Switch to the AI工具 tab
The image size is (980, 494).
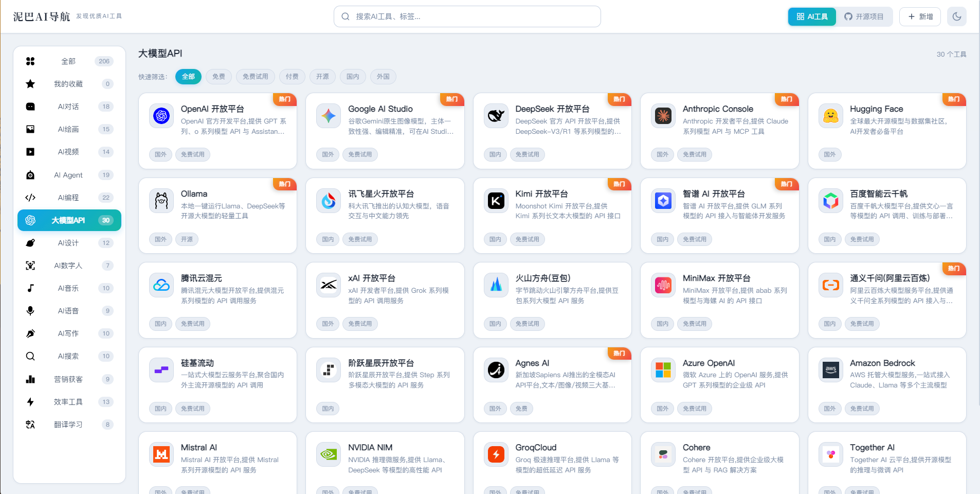coord(812,16)
